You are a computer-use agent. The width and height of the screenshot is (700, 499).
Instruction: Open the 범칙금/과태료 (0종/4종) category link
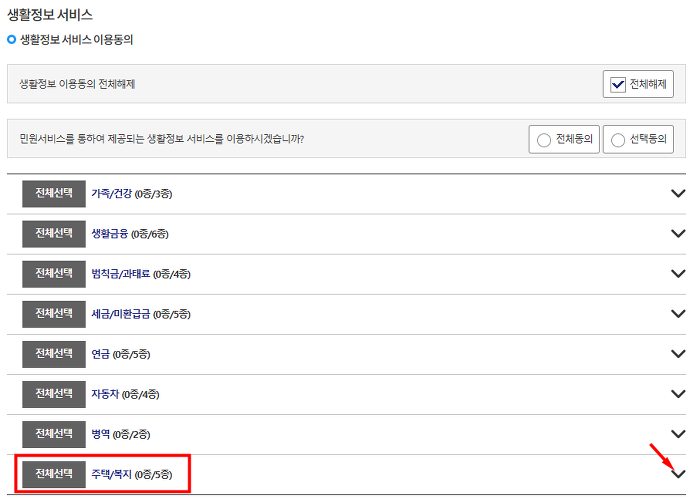[141, 274]
